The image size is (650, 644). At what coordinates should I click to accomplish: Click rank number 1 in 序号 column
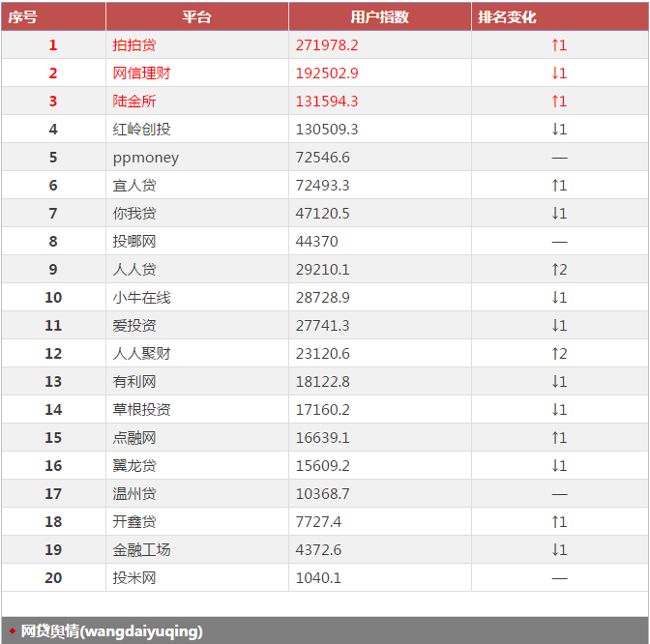tap(53, 45)
